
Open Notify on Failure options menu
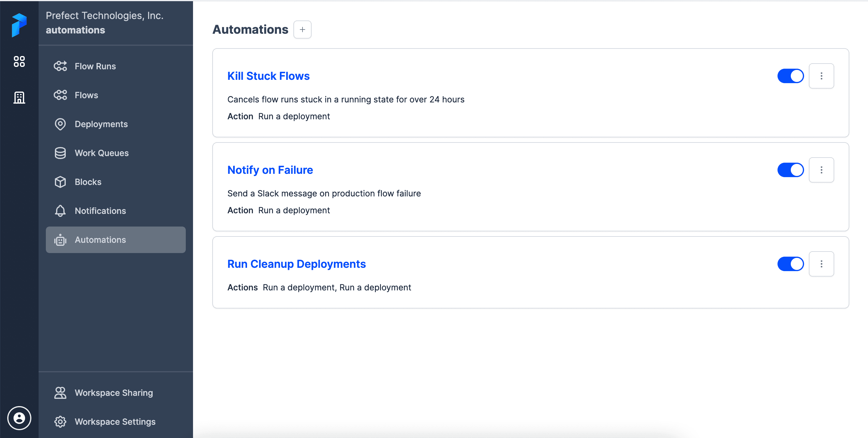pyautogui.click(x=821, y=170)
